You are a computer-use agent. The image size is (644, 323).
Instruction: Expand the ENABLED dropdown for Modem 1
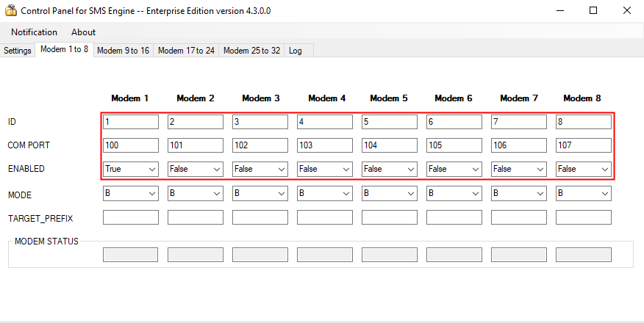tap(130, 169)
